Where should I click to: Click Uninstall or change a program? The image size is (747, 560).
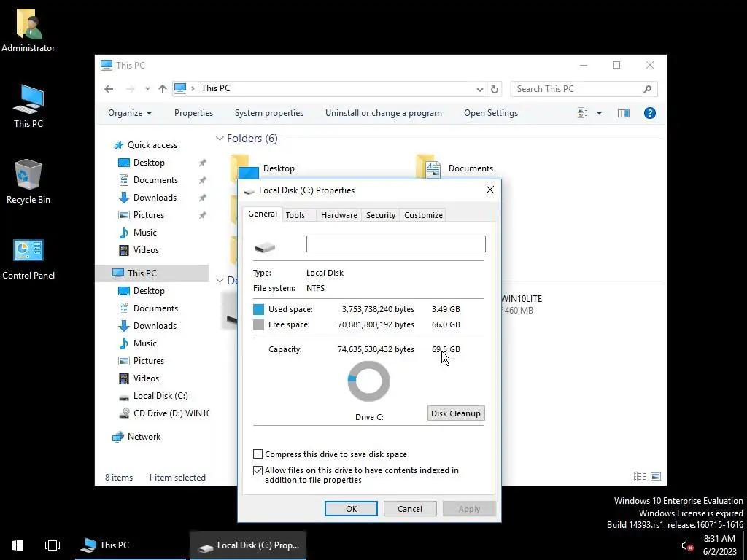(384, 113)
